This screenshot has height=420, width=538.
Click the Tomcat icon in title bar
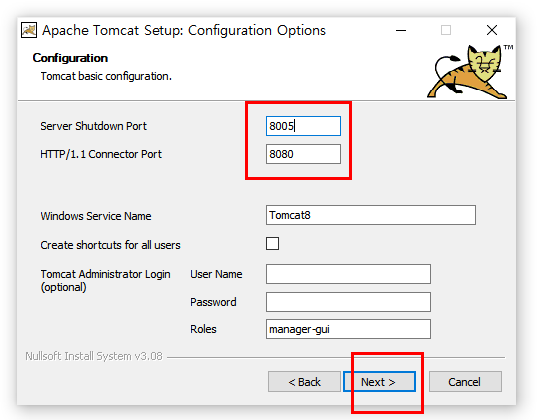[x=29, y=30]
